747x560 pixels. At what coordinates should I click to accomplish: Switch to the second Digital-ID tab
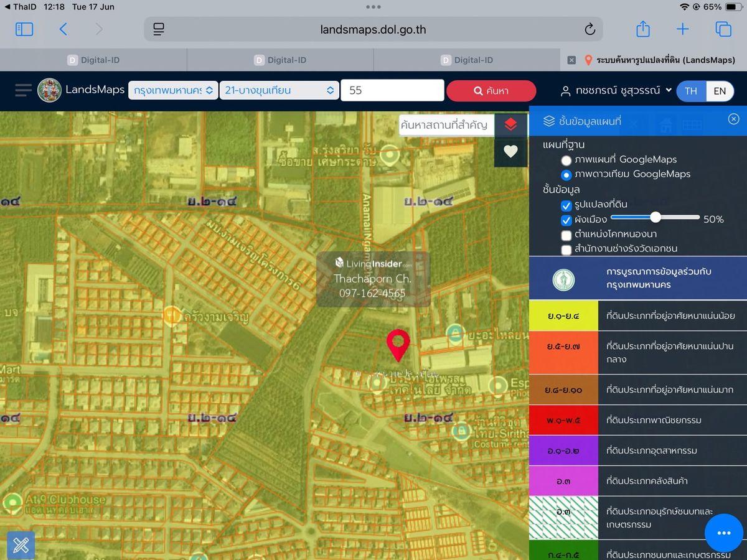(x=280, y=60)
